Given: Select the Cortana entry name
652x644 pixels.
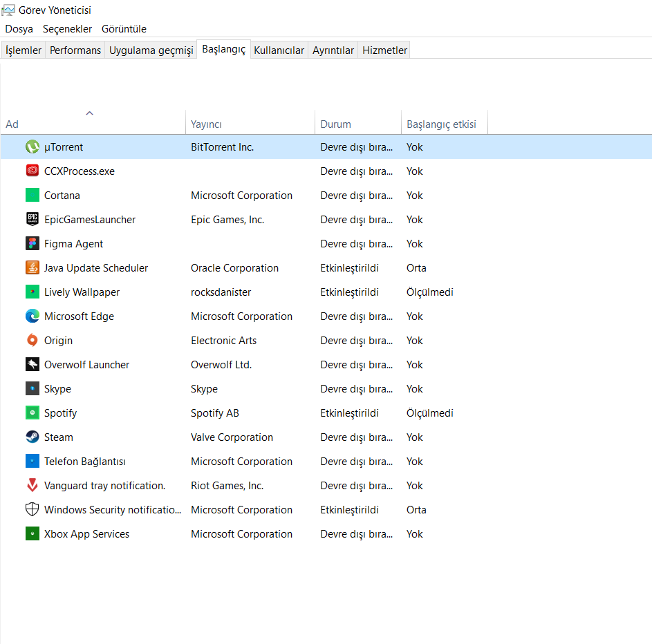Looking at the screenshot, I should coord(62,196).
